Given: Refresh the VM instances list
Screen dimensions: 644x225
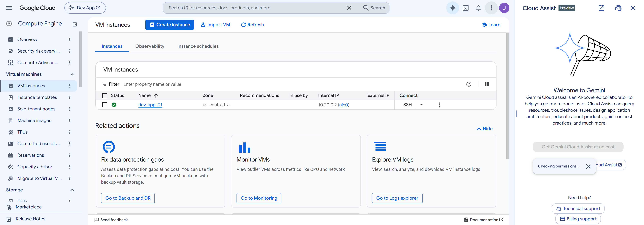Looking at the screenshot, I should [x=252, y=25].
